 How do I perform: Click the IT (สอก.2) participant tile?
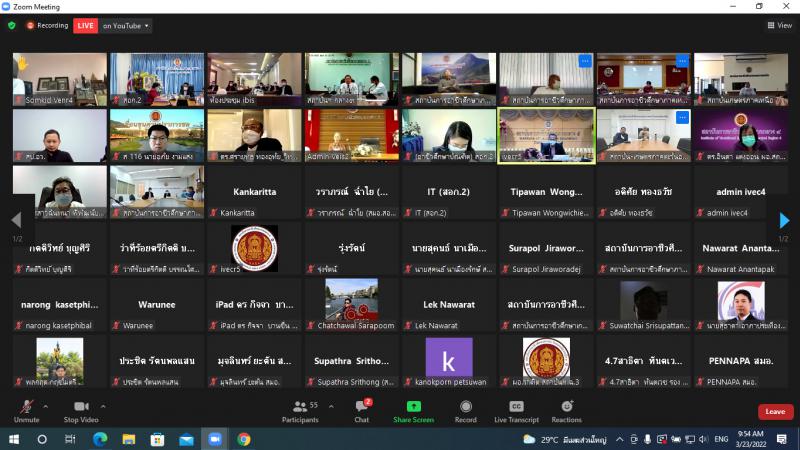pos(449,192)
